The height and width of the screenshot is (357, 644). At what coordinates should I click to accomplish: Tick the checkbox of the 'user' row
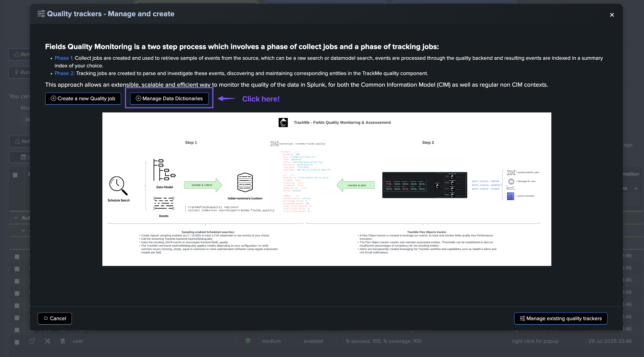[x=17, y=342]
